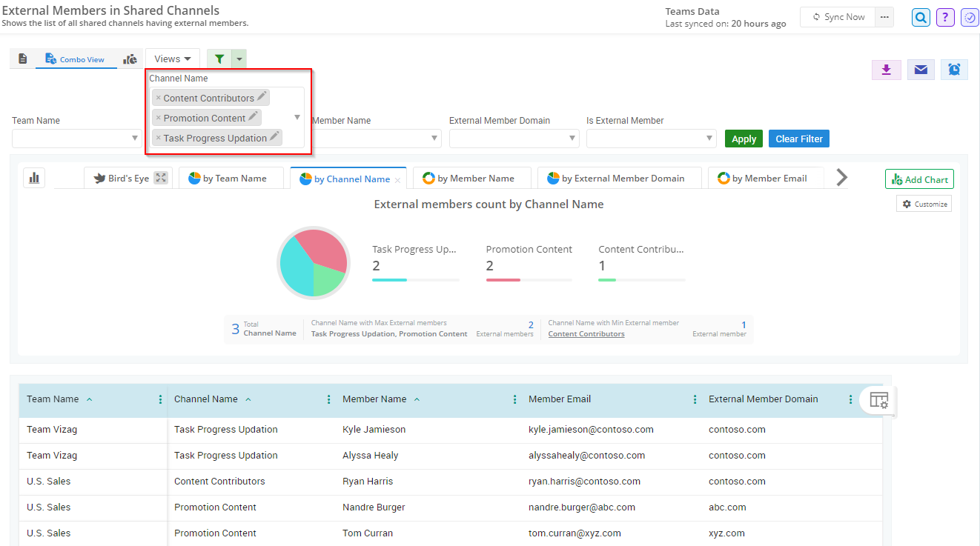
Task: Click the Clear Filter button
Action: point(799,139)
